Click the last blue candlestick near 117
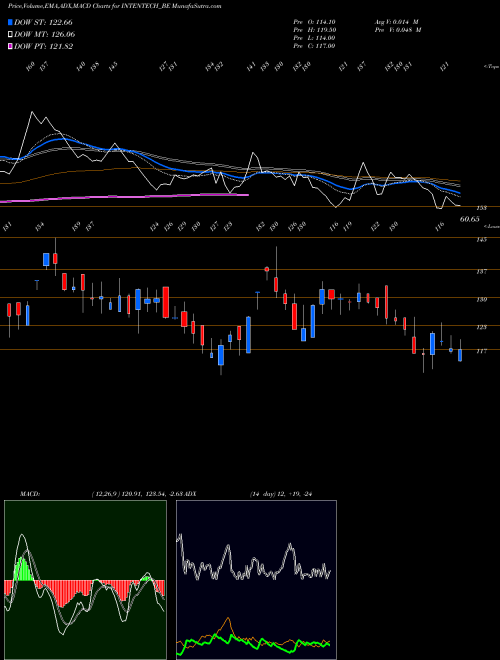 [x=460, y=355]
